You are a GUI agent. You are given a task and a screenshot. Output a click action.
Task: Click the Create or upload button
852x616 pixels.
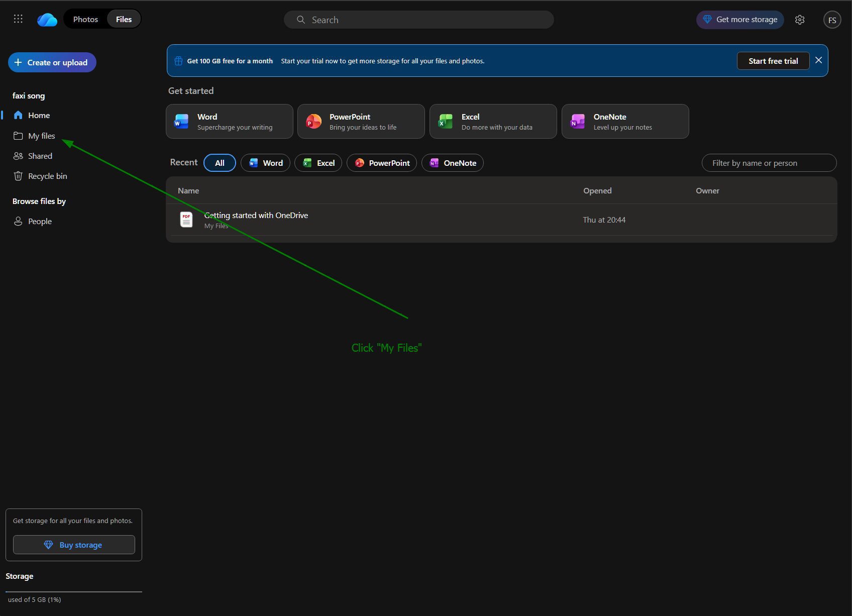tap(52, 62)
